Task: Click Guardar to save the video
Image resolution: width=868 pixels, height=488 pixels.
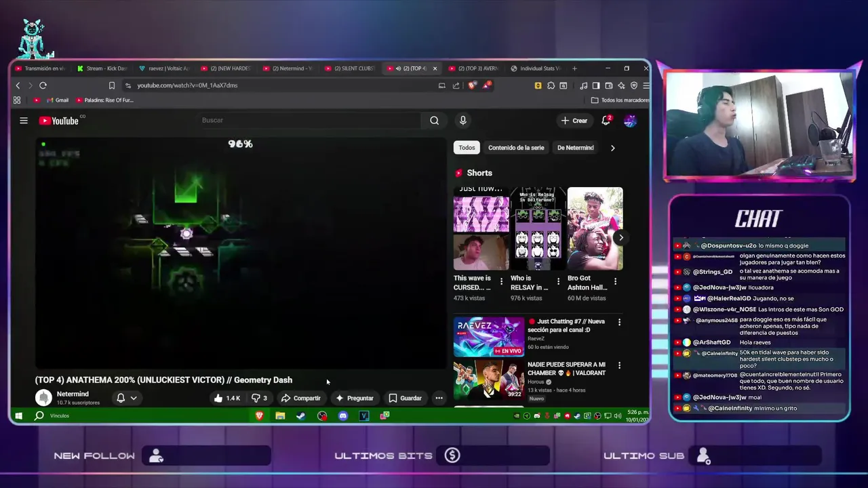Action: [x=405, y=398]
